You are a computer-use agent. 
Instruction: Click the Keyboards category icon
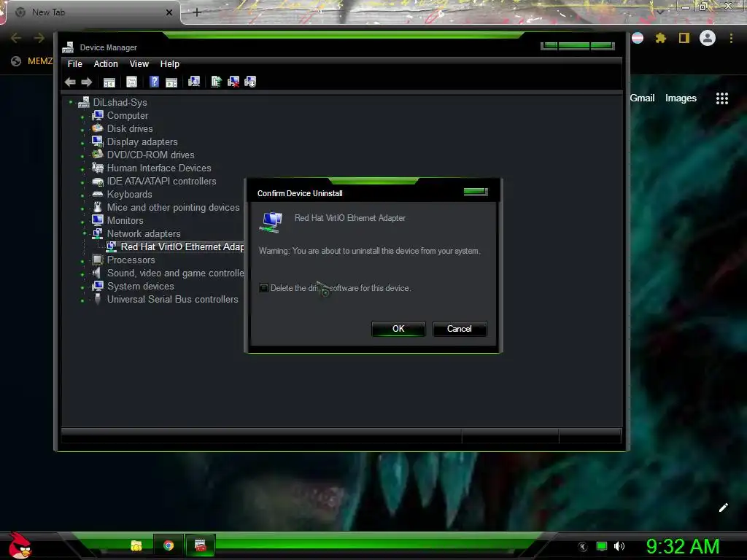98,194
